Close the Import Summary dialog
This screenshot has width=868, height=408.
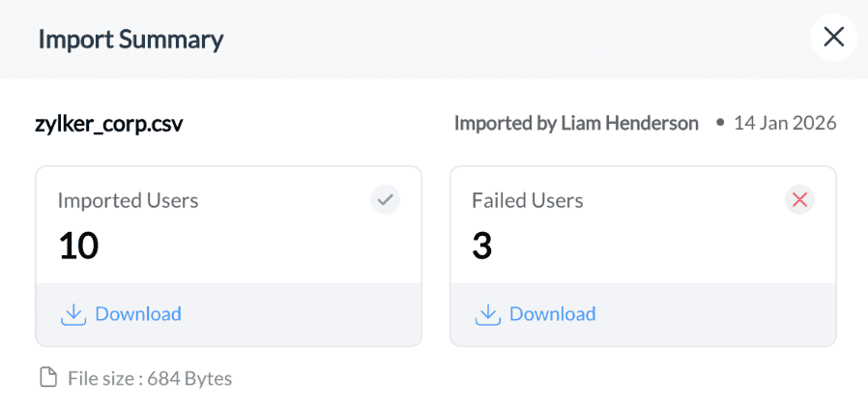click(833, 37)
